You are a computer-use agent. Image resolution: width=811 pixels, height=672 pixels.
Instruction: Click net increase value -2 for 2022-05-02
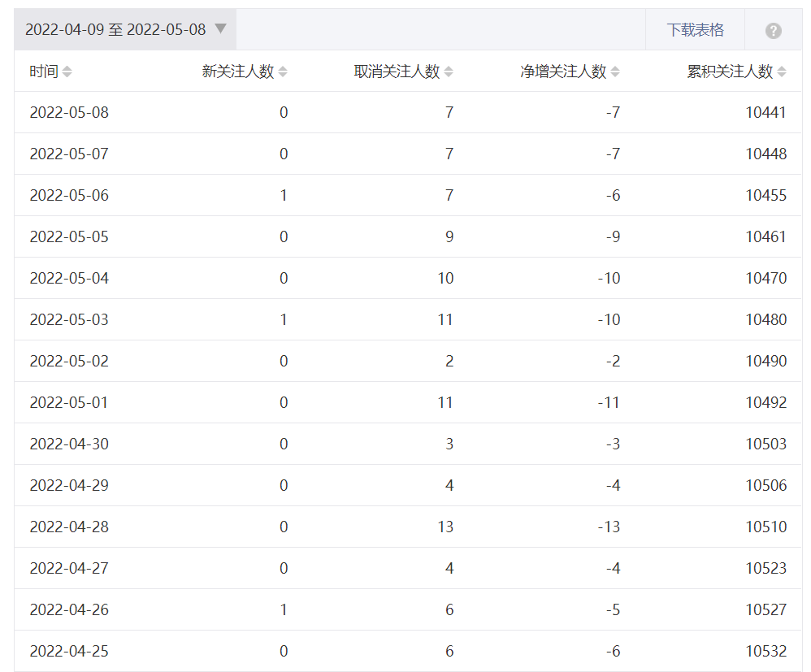(x=613, y=361)
